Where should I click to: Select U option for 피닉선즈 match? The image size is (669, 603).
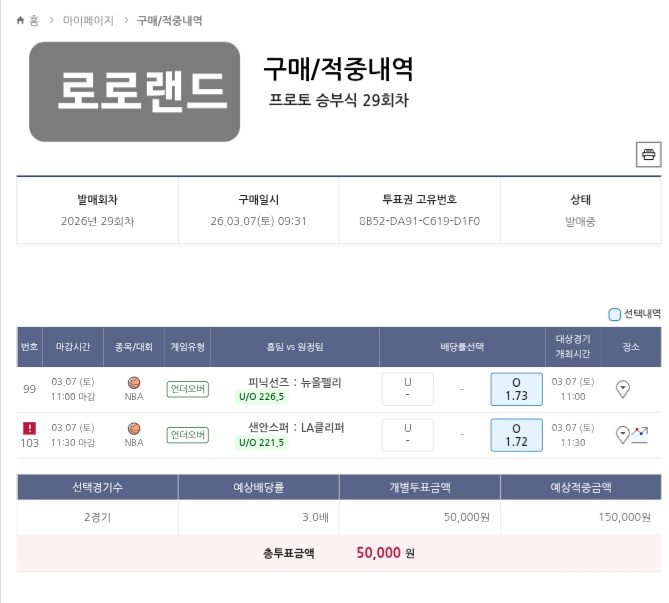407,389
